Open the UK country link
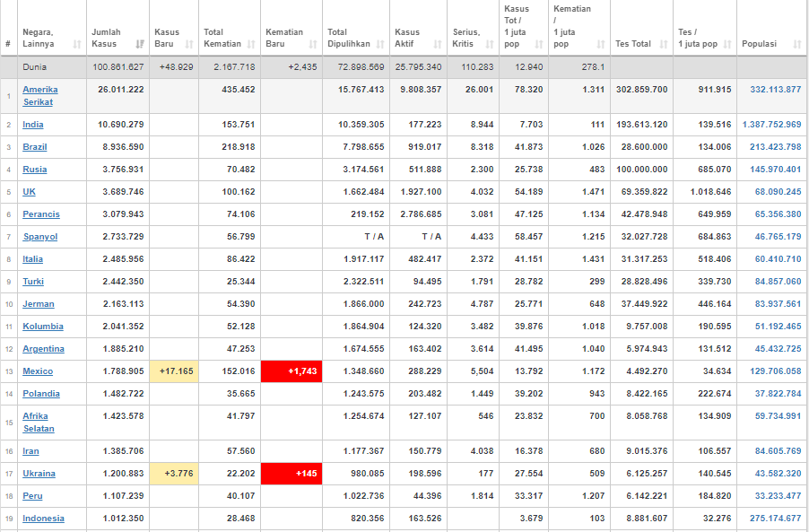Viewport: 809px width, 532px height. pos(29,191)
